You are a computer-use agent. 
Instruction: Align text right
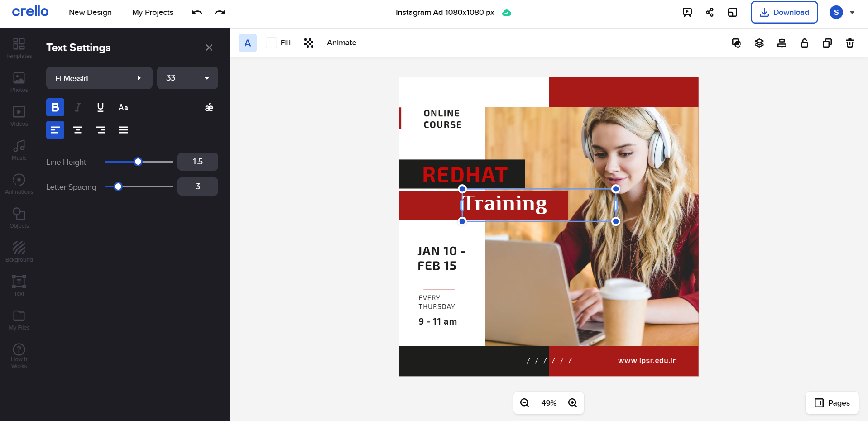(x=101, y=130)
